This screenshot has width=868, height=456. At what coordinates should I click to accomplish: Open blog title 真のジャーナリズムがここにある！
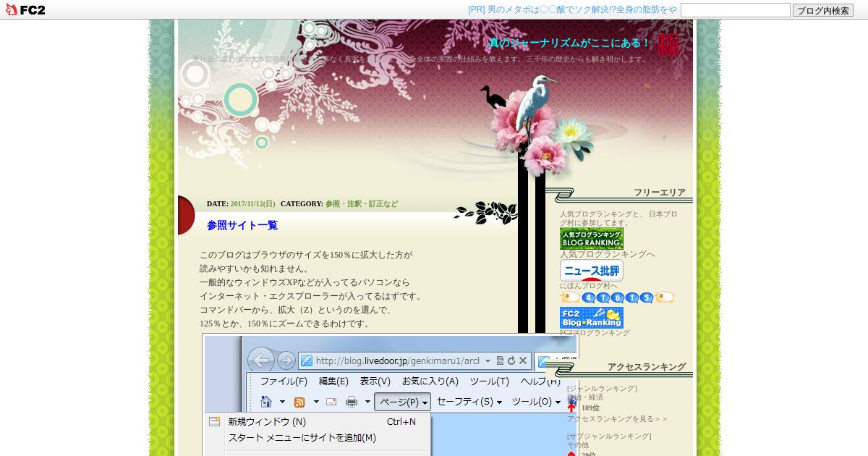pyautogui.click(x=570, y=43)
